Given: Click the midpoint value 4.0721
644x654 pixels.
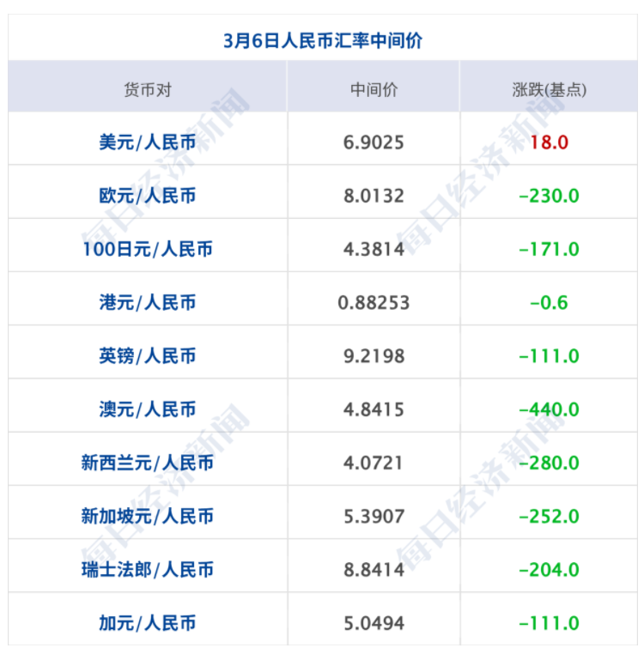Looking at the screenshot, I should tap(374, 463).
